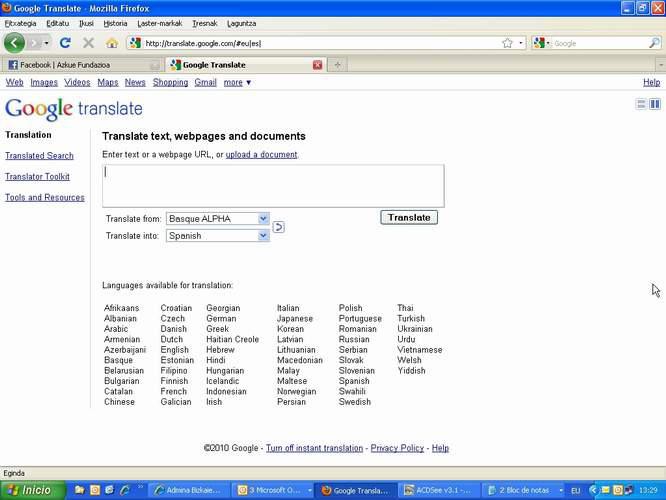Go to home page via house icon
This screenshot has width=666, height=500.
[x=112, y=43]
